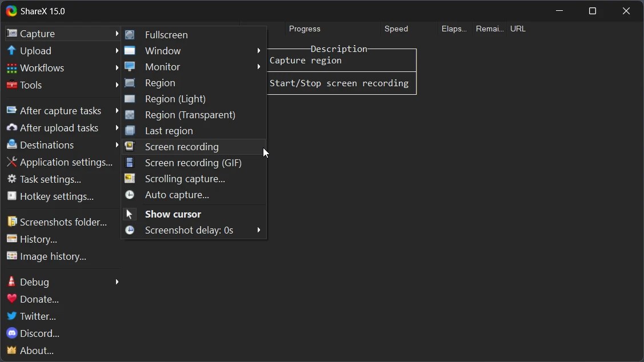Open Application settings...
This screenshot has width=644, height=362.
click(62, 162)
